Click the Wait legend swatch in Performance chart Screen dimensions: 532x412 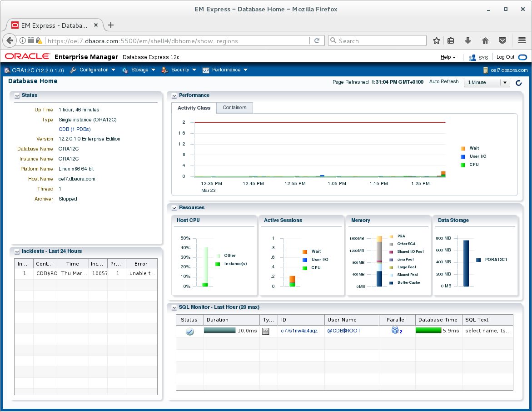click(463, 148)
